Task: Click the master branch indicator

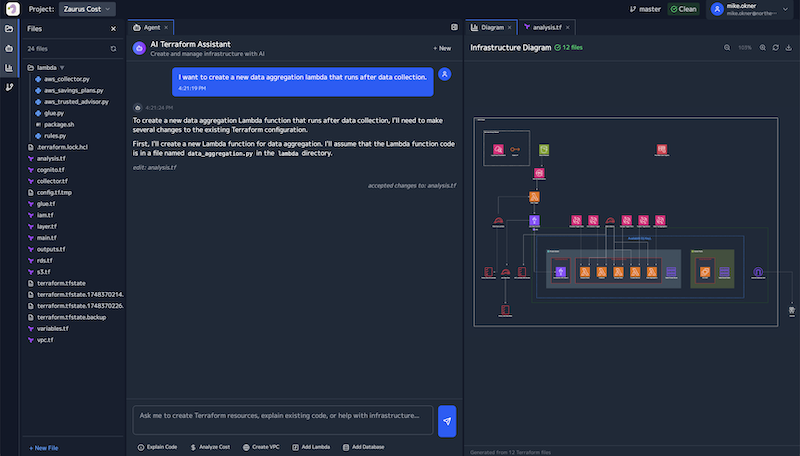Action: point(645,9)
